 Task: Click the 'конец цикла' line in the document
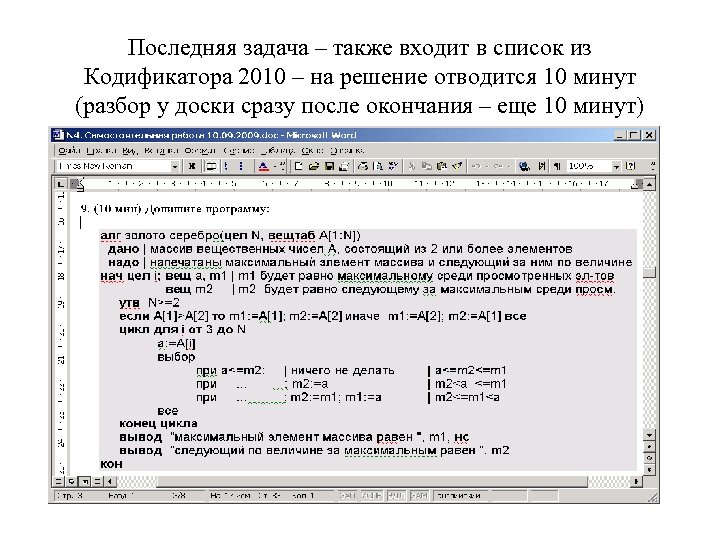(x=158, y=423)
